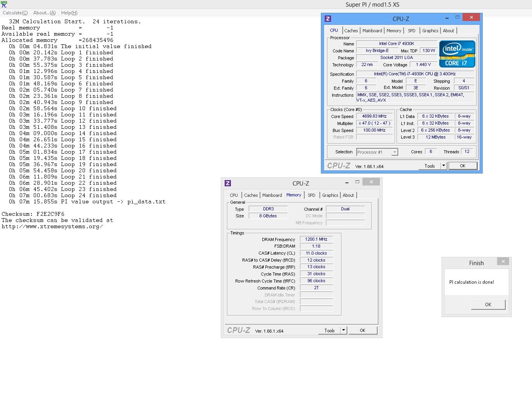
Task: Click the PI calculation is done message
Action: point(471,282)
